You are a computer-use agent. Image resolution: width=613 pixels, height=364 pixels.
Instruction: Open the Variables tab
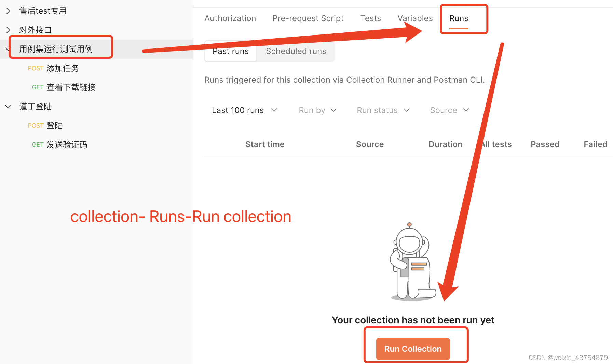pos(415,18)
